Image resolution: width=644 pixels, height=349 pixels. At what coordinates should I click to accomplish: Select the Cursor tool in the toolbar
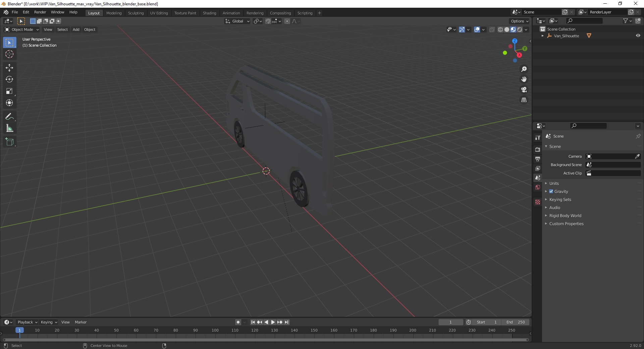(x=9, y=54)
